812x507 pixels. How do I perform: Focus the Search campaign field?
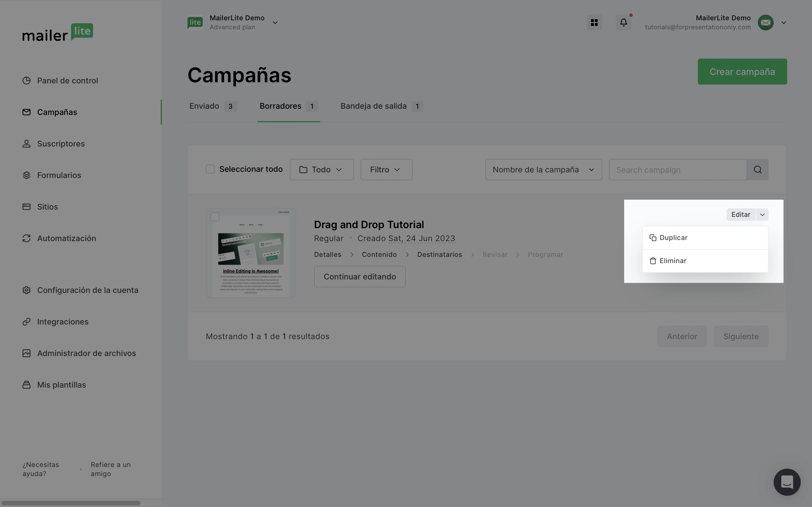point(678,170)
